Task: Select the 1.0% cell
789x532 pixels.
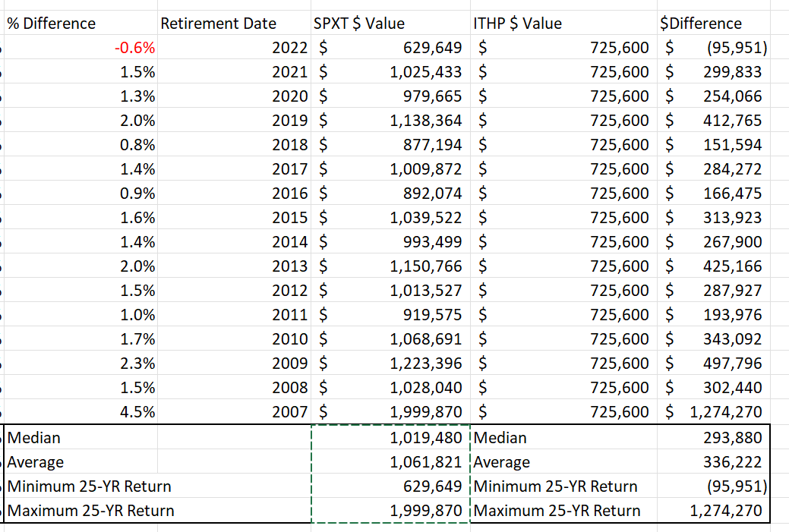Action: pyautogui.click(x=80, y=314)
